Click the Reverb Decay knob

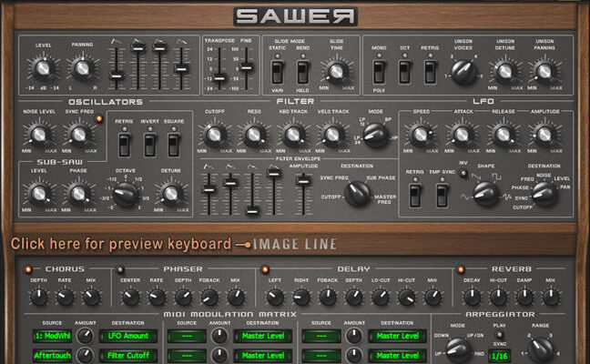click(x=473, y=296)
